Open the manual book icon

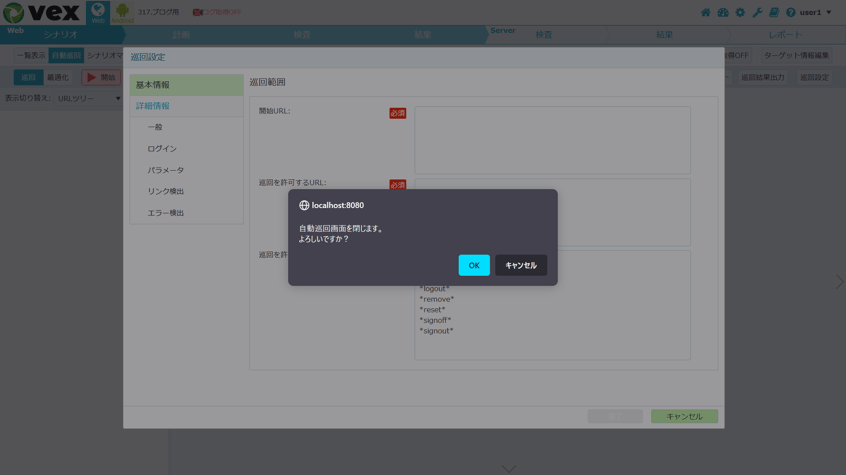click(x=774, y=12)
